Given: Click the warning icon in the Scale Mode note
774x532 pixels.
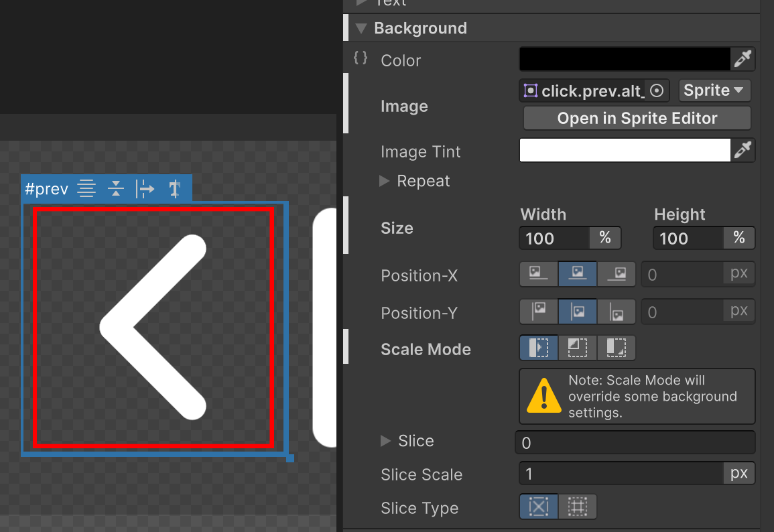Looking at the screenshot, I should 545,395.
